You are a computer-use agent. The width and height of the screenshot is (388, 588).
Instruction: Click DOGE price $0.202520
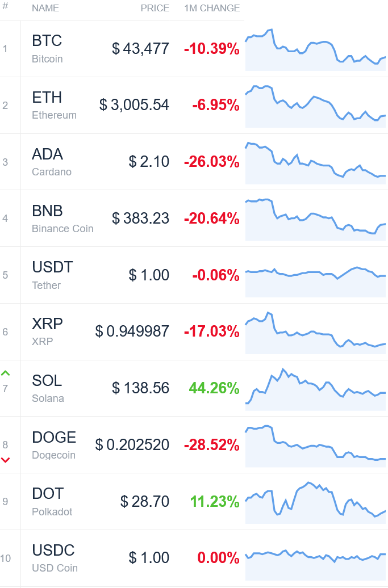pos(132,445)
